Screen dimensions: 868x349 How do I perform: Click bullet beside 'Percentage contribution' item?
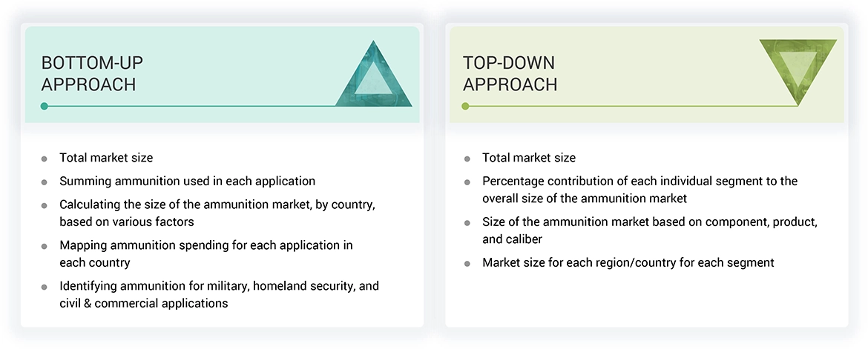[x=467, y=182]
